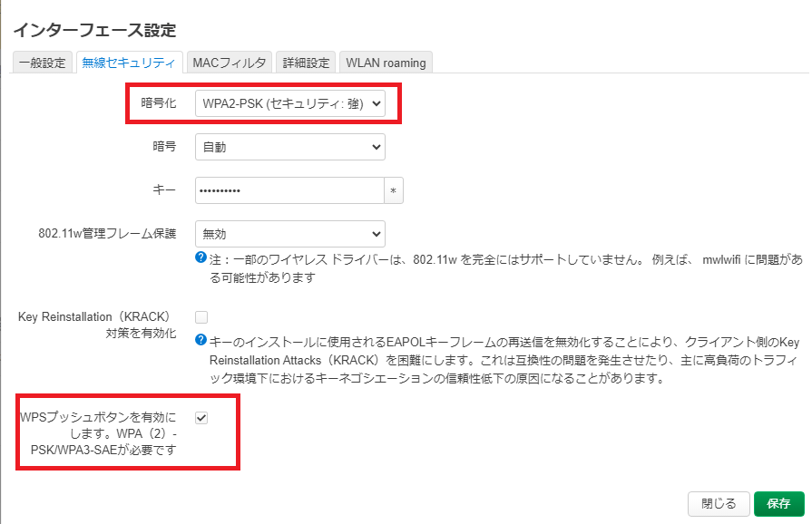Switch to the 一般設定 tab
This screenshot has height=524, width=812.
(41, 63)
